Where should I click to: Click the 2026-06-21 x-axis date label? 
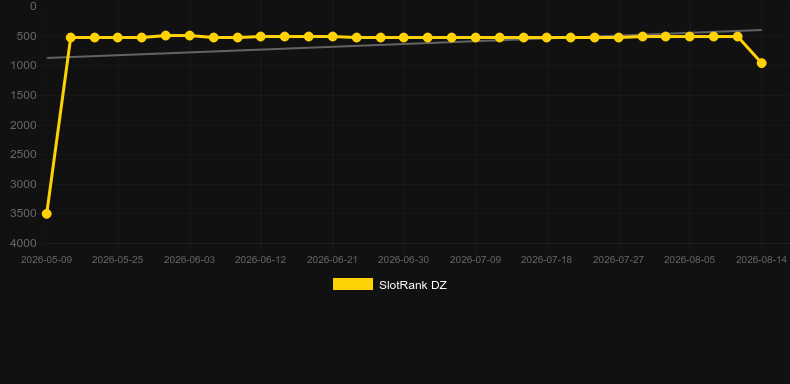[333, 260]
